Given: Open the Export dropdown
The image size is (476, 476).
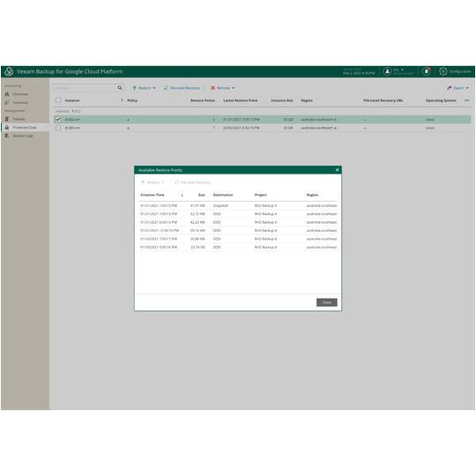Looking at the screenshot, I should tap(457, 88).
